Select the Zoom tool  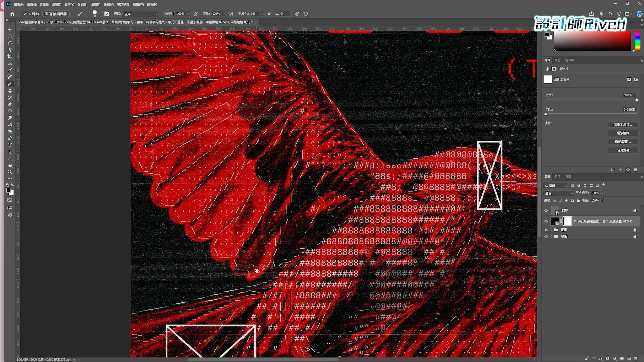10,172
